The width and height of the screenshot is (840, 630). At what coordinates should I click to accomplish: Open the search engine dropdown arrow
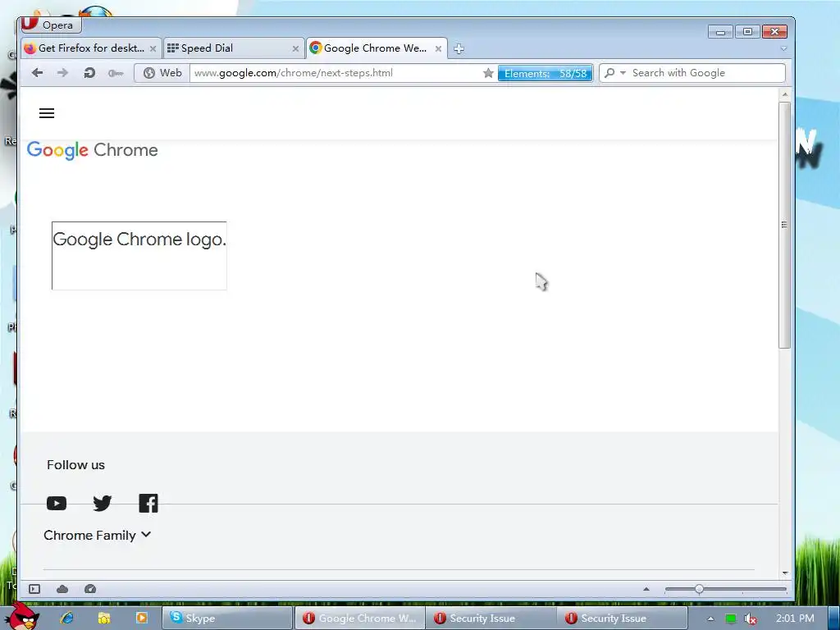click(623, 73)
